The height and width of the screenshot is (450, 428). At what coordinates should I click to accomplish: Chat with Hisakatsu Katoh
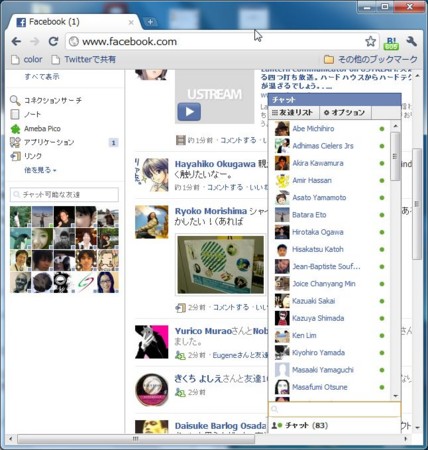tap(330, 249)
